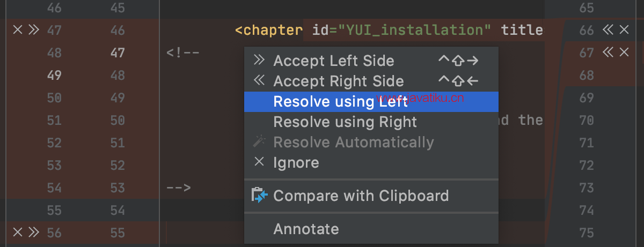Apply left change at line 56 with chevrons
This screenshot has width=644, height=247.
pyautogui.click(x=34, y=232)
